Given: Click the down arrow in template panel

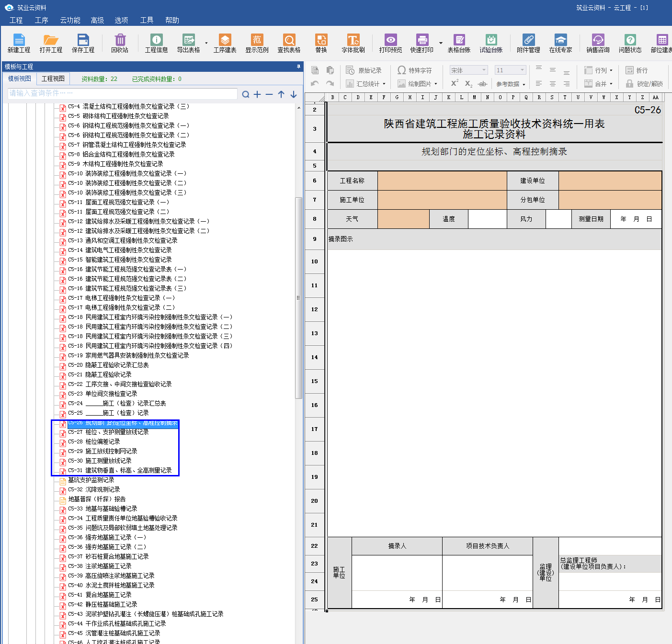Looking at the screenshot, I should click(x=294, y=94).
